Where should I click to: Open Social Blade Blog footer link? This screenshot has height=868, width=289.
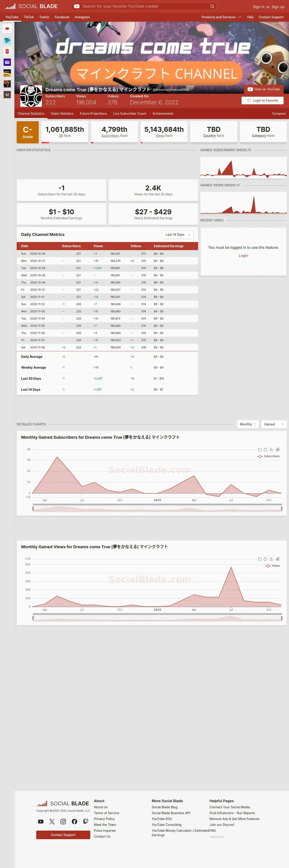[165, 807]
